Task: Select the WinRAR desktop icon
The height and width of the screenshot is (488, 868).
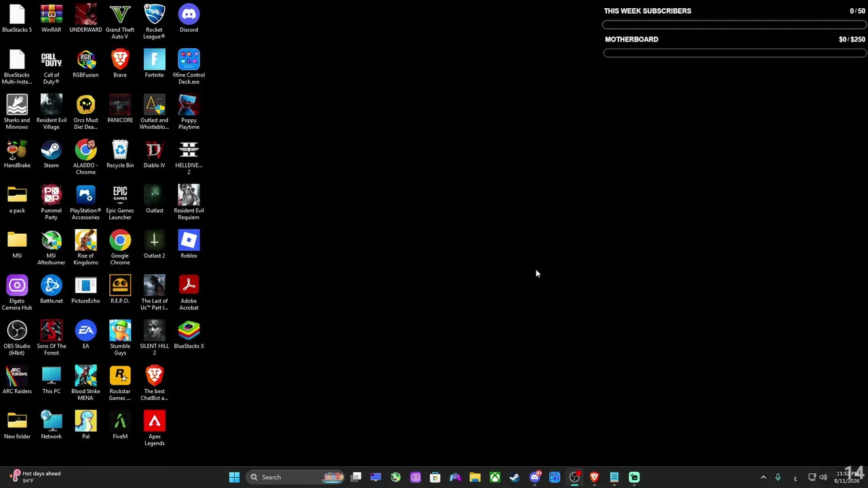Action: tap(51, 18)
